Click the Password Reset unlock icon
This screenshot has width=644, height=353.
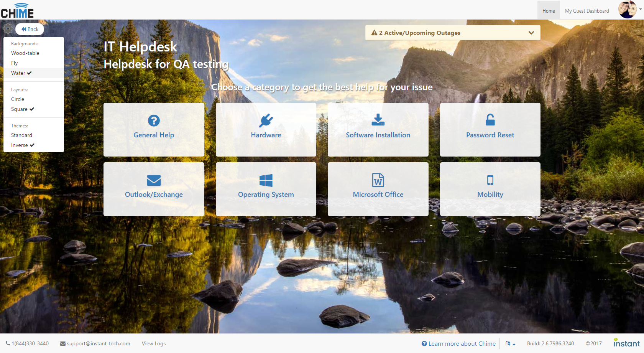(490, 120)
